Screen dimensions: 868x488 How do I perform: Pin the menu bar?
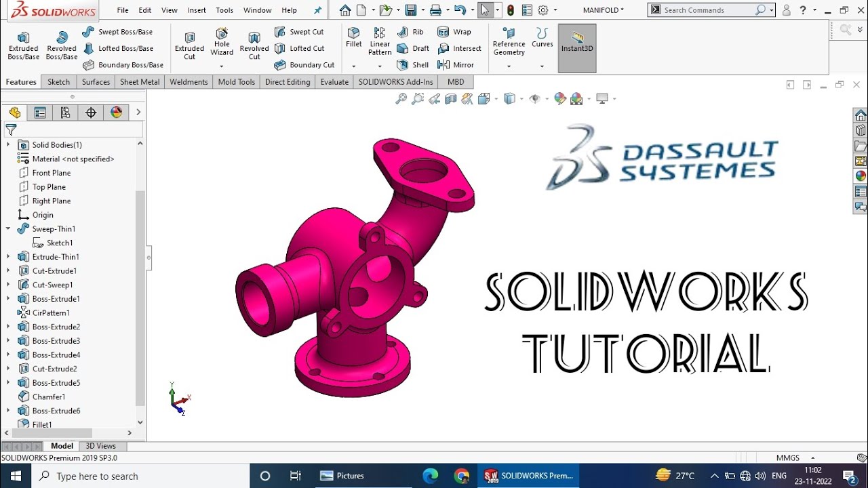317,10
